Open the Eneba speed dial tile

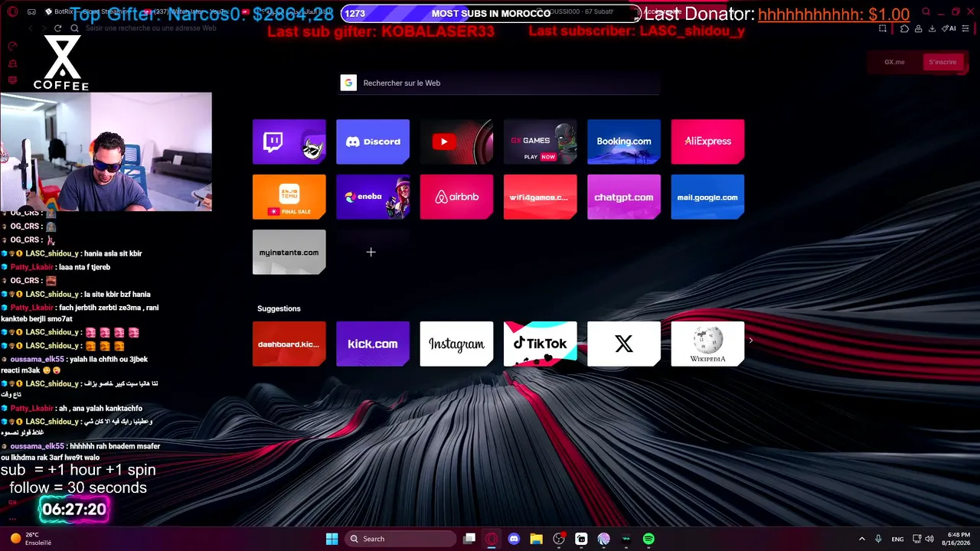coord(373,197)
